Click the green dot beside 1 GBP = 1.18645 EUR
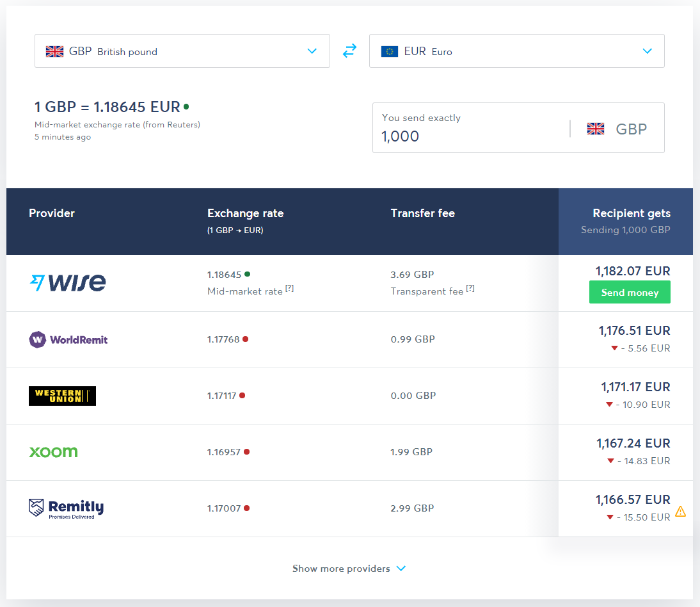 [x=186, y=106]
